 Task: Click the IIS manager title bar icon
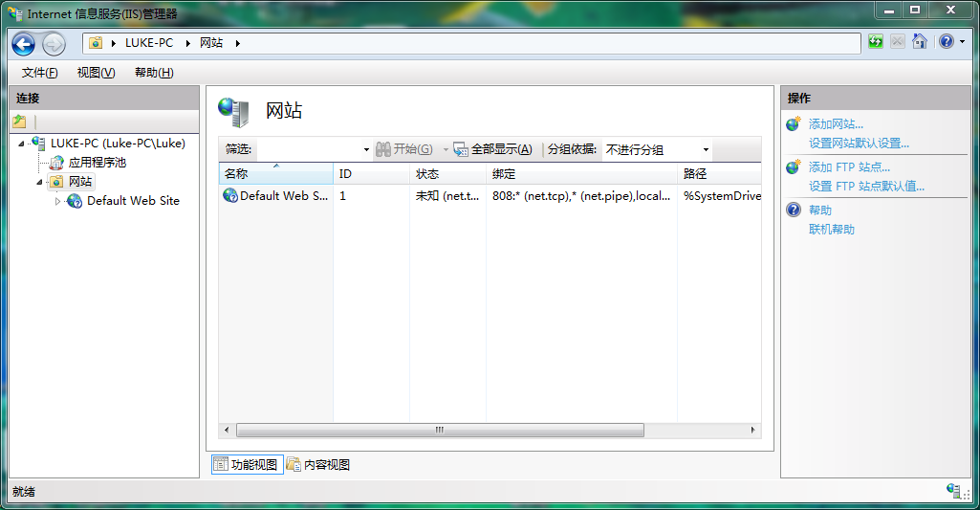(15, 13)
